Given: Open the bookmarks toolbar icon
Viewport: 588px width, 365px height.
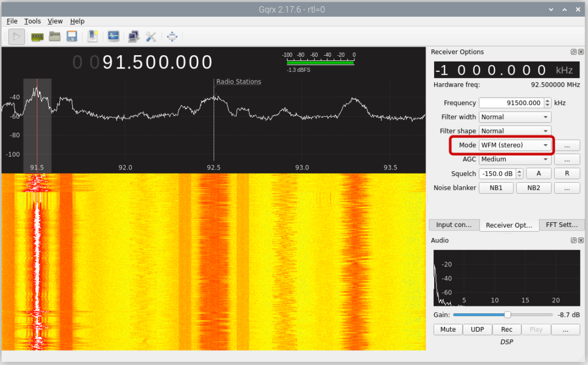Looking at the screenshot, I should 92,37.
